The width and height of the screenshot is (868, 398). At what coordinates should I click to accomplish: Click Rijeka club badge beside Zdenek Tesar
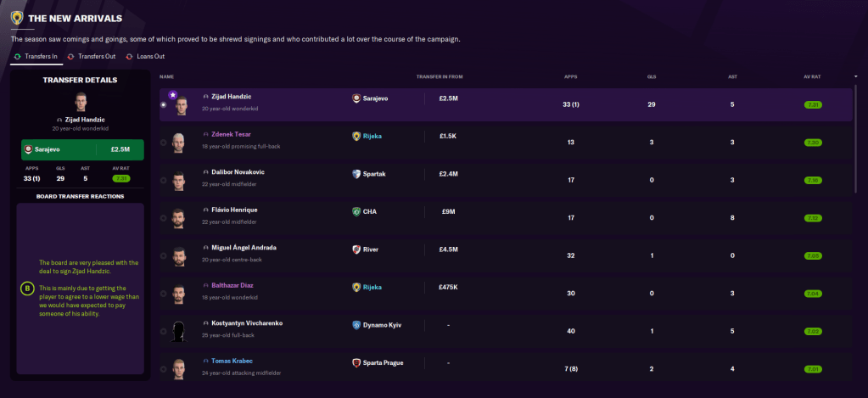pyautogui.click(x=356, y=136)
